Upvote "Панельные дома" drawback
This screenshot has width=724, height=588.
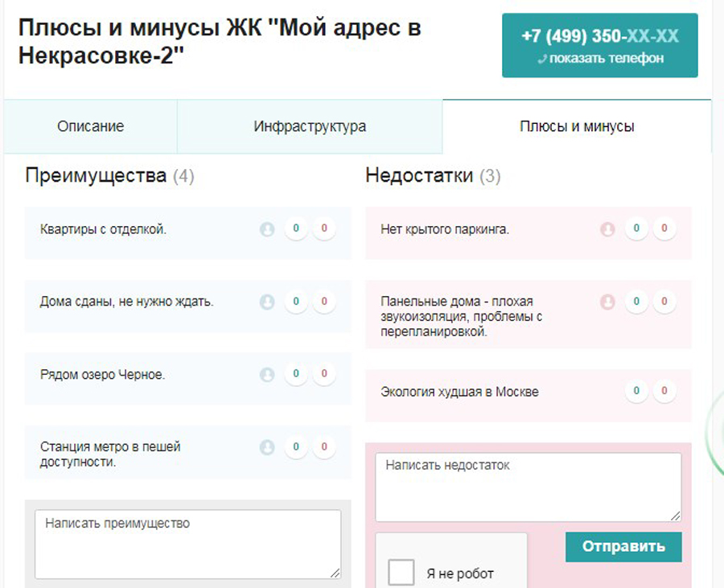point(636,302)
